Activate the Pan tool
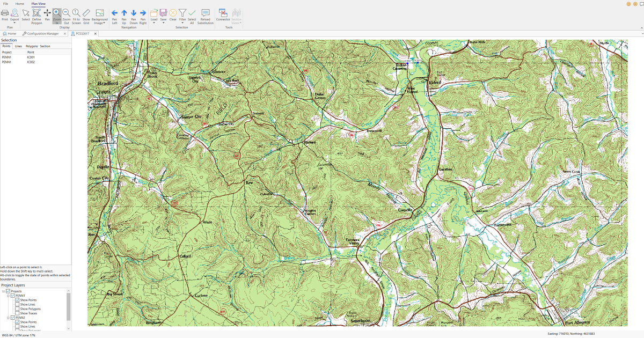Image resolution: width=644 pixels, height=338 pixels. point(47,15)
